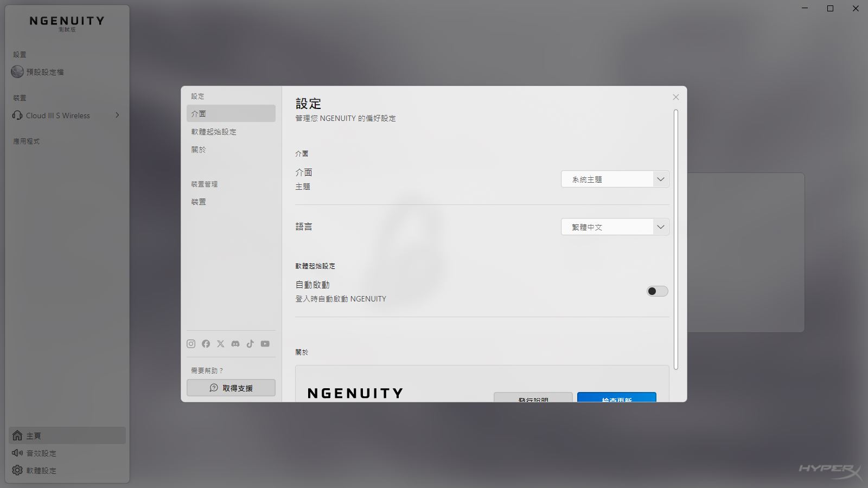Go to 主頁 in the main sidebar
Viewport: 868px width, 488px height.
click(67, 435)
